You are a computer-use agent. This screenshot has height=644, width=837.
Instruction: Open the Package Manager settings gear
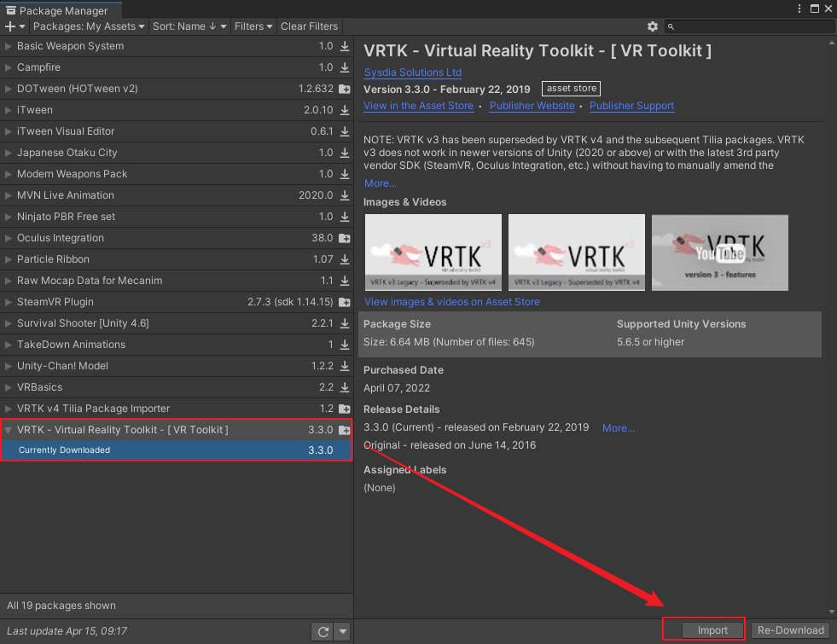click(653, 26)
